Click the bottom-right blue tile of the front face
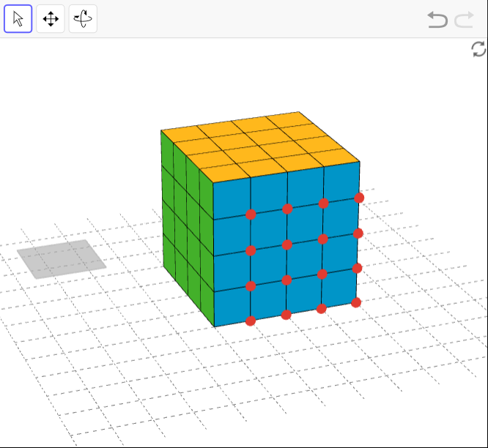 [339, 288]
